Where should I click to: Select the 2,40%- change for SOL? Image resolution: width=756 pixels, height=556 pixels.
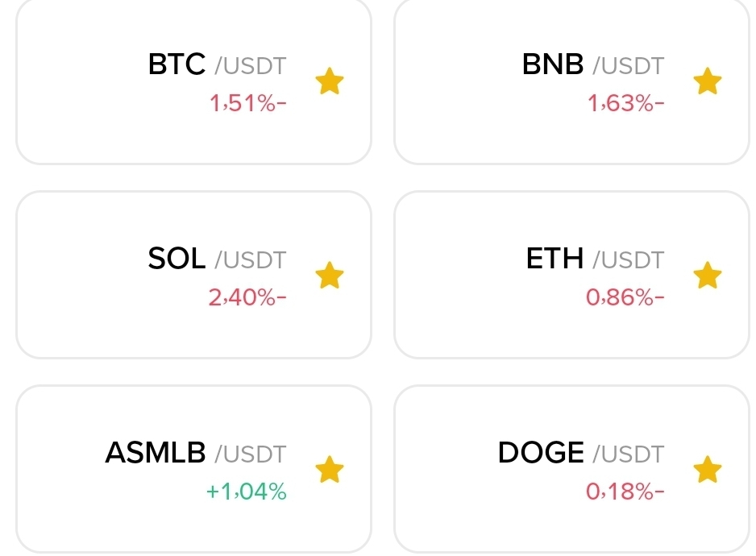tap(247, 297)
